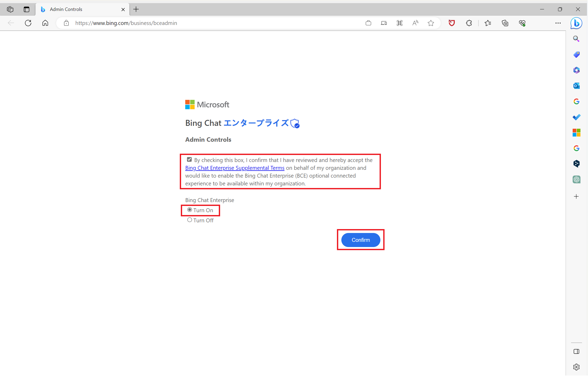Image resolution: width=588 pixels, height=376 pixels.
Task: Toggle sidebar auto-hide panel icon
Action: [576, 352]
